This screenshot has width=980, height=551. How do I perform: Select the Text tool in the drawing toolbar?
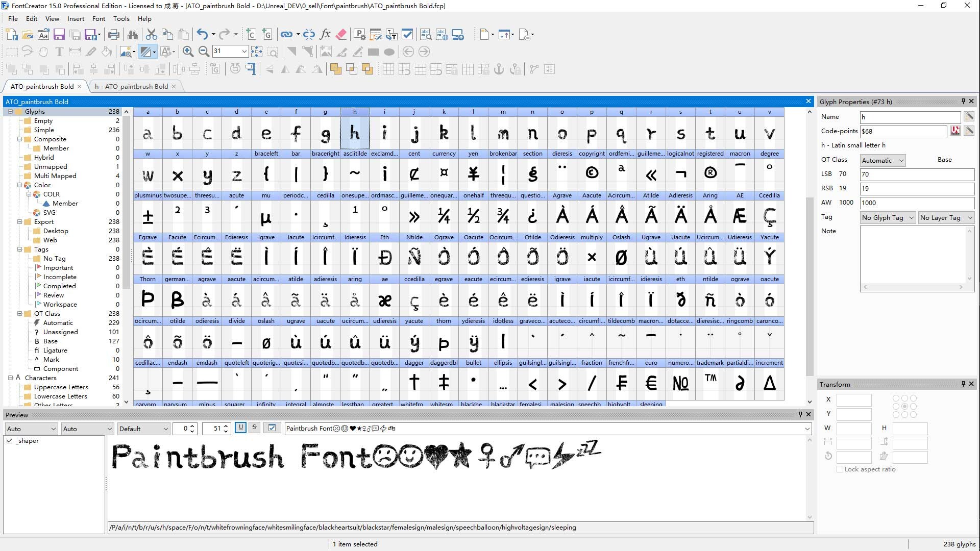[59, 52]
